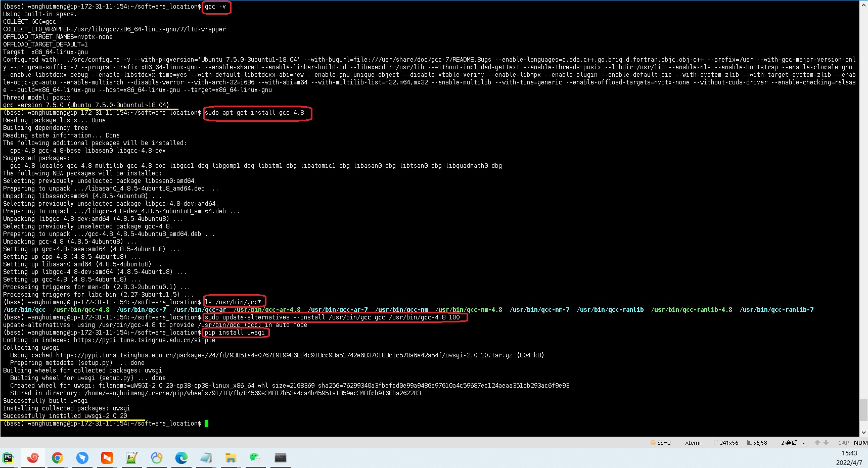Click the xterm terminal type label

693,442
